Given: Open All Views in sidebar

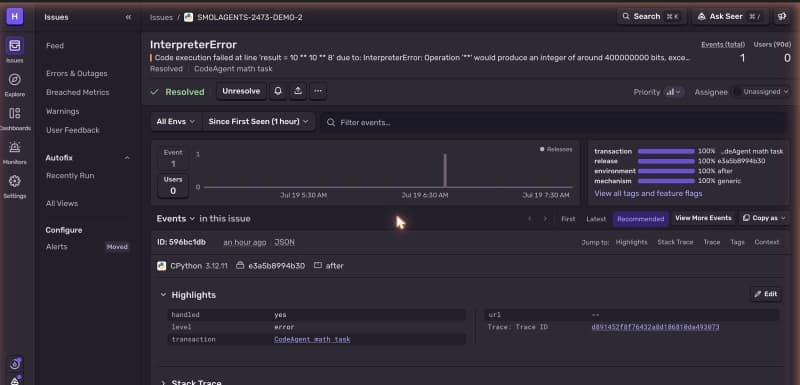Looking at the screenshot, I should coord(62,203).
